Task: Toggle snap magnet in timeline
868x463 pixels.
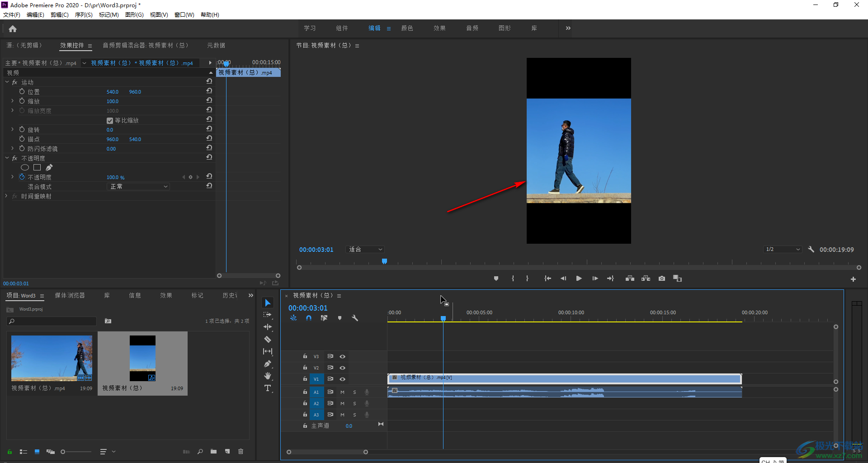Action: coord(308,318)
